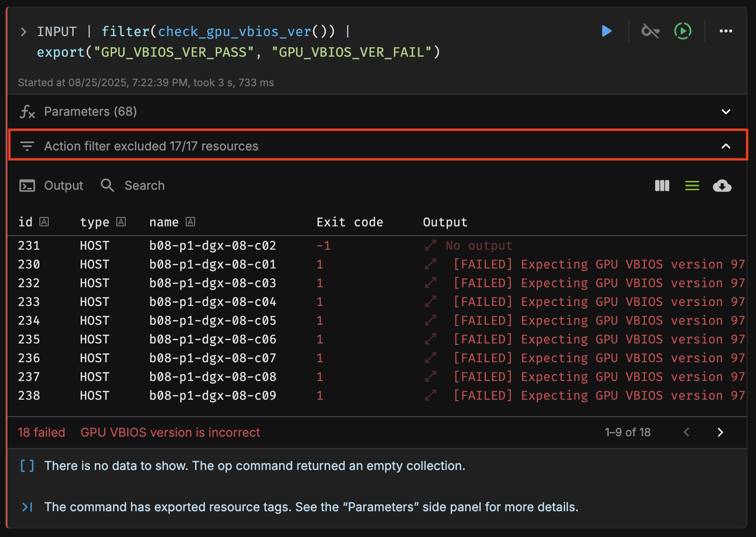Image resolution: width=756 pixels, height=537 pixels.
Task: Select the Exit code column header
Action: coord(350,222)
